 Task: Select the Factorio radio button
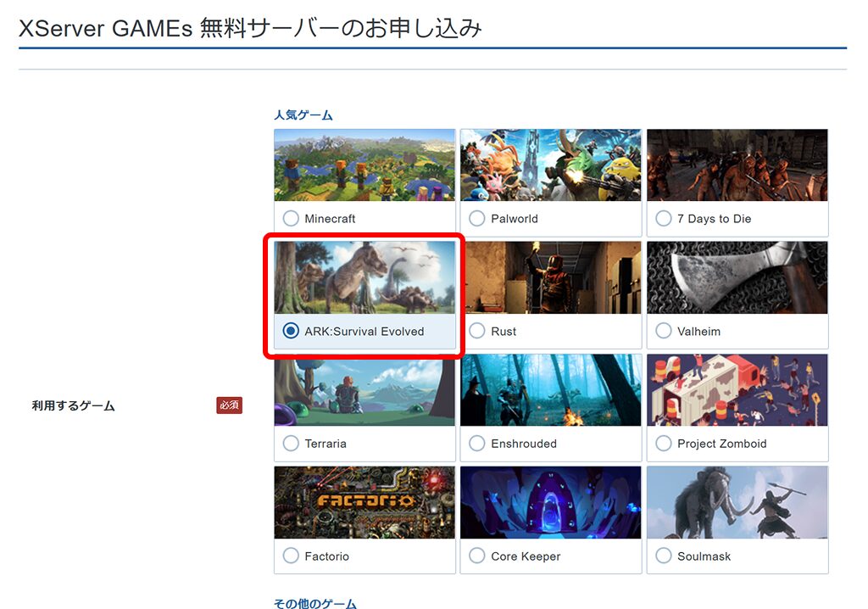(291, 556)
